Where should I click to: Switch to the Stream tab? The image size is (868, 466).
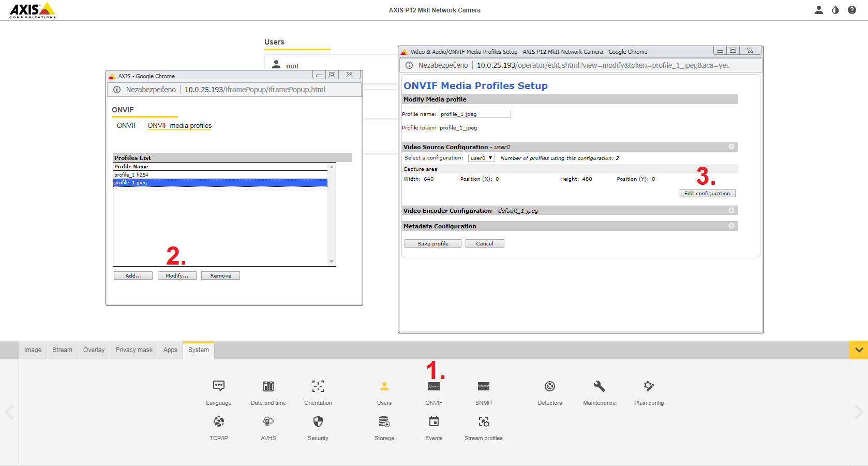click(x=62, y=350)
